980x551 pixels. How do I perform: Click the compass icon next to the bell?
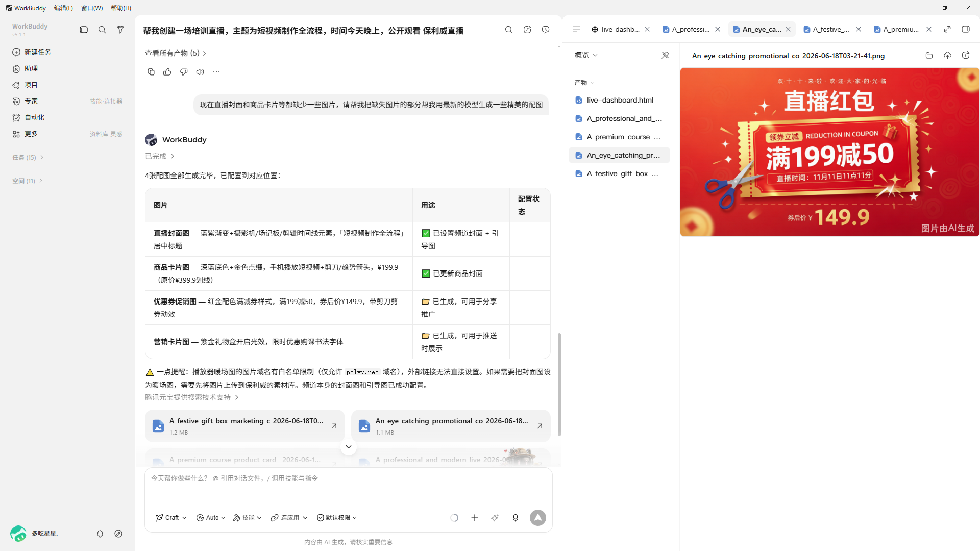click(118, 534)
